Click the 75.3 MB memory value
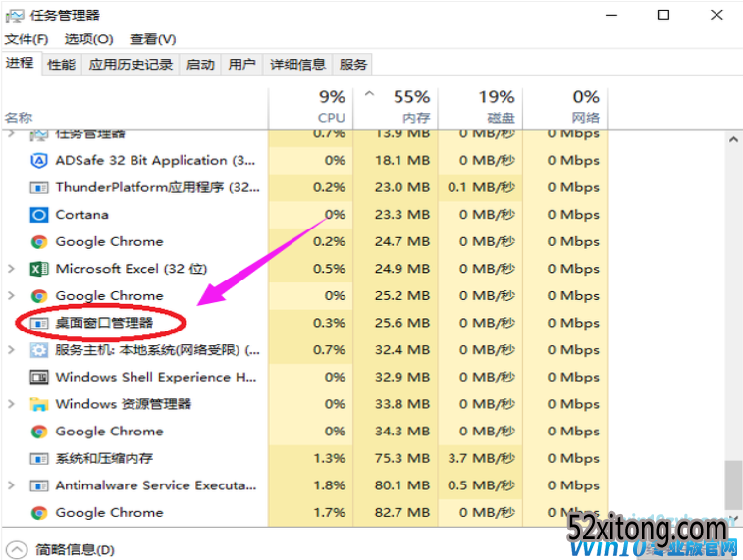 click(x=402, y=459)
